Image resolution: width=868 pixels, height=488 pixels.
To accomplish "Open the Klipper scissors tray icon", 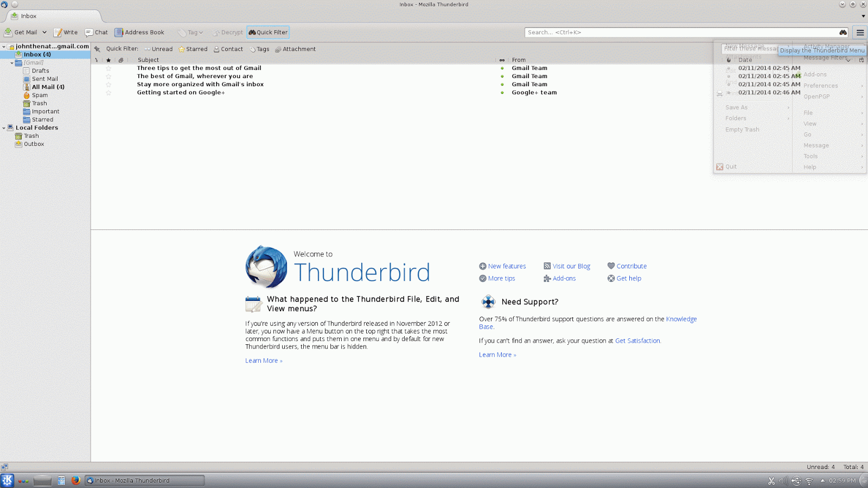I will coord(771,481).
